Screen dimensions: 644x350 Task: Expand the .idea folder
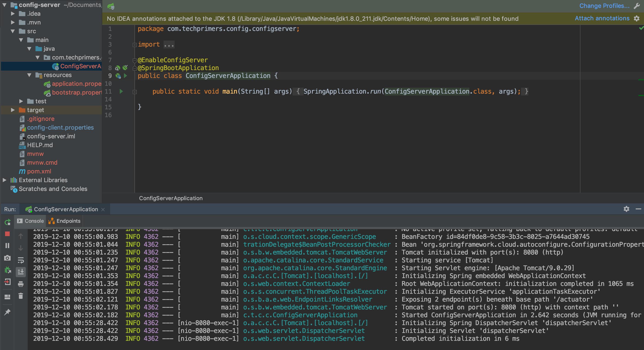click(x=13, y=14)
